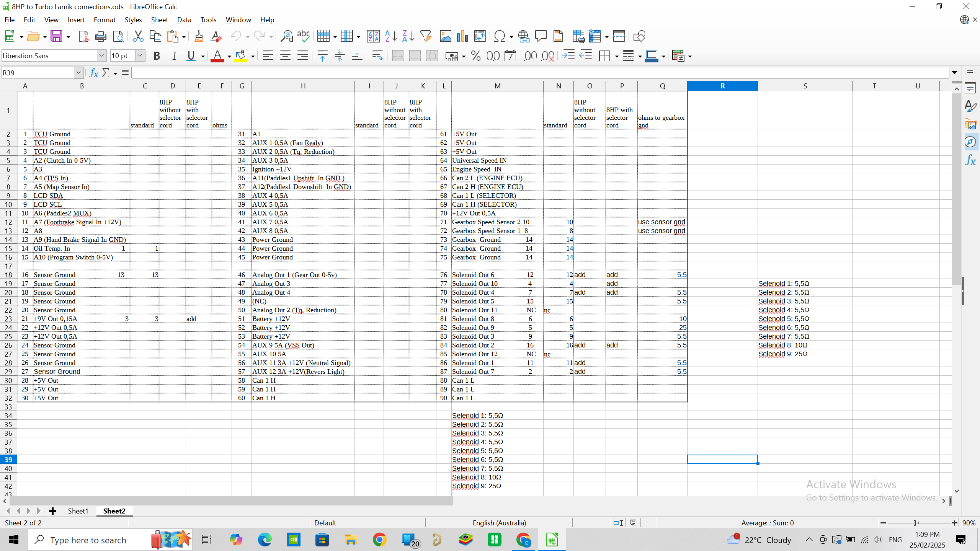Expand the formula bar arrow

(954, 73)
